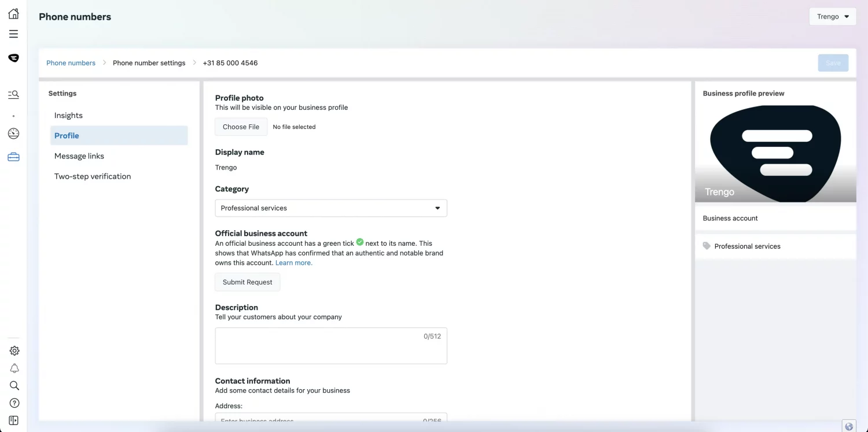The image size is (868, 432).
Task: Open settings gear icon in sidebar
Action: 14,350
